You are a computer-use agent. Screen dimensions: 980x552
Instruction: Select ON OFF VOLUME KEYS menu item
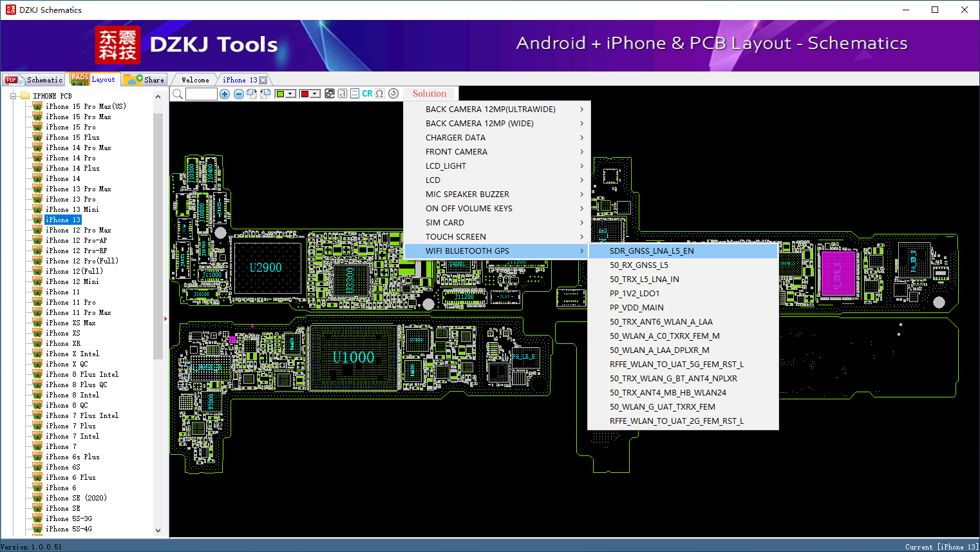point(496,209)
